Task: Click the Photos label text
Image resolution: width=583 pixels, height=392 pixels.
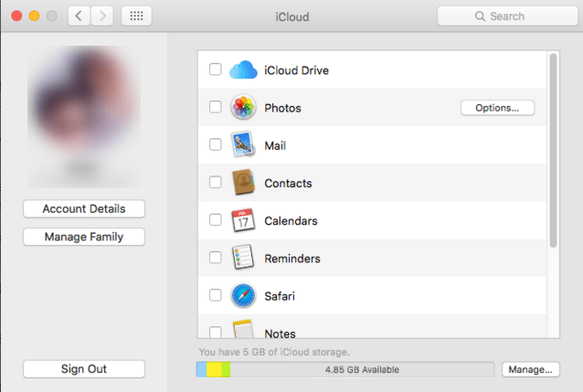Action: (x=282, y=108)
